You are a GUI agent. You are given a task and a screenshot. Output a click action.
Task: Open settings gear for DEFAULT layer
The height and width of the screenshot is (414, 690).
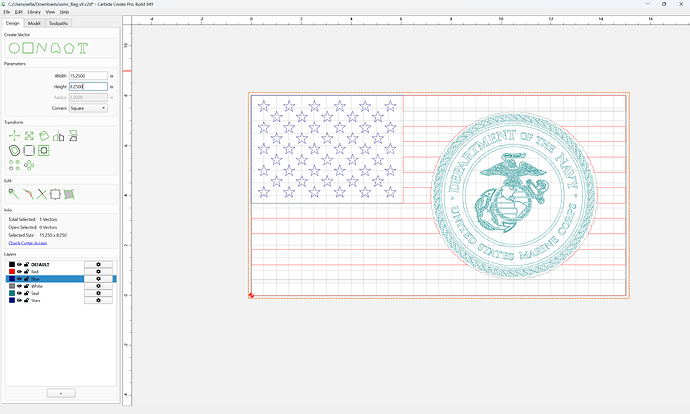(98, 264)
